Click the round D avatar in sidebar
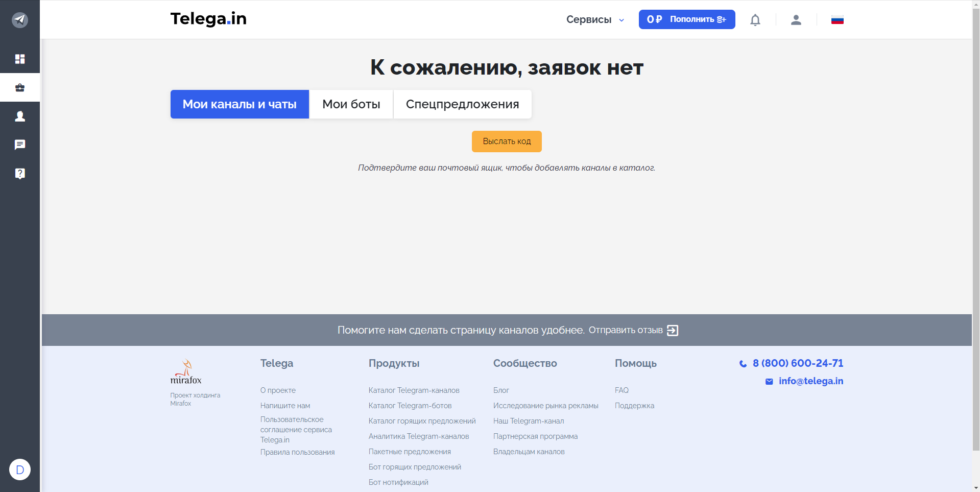The width and height of the screenshot is (980, 492). (x=20, y=470)
